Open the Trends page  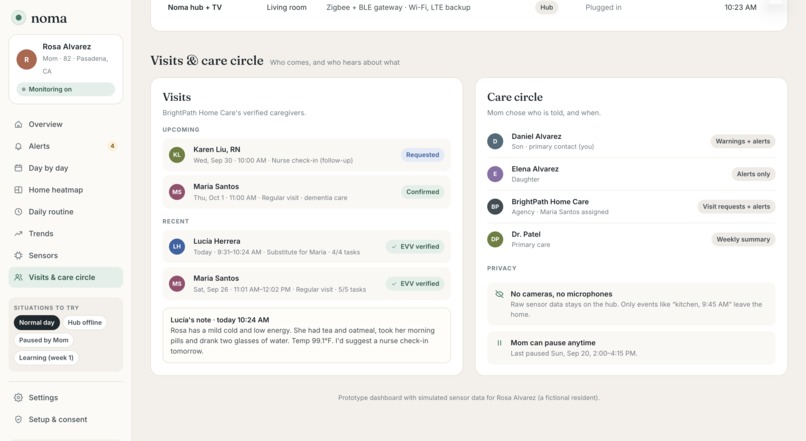(66, 233)
